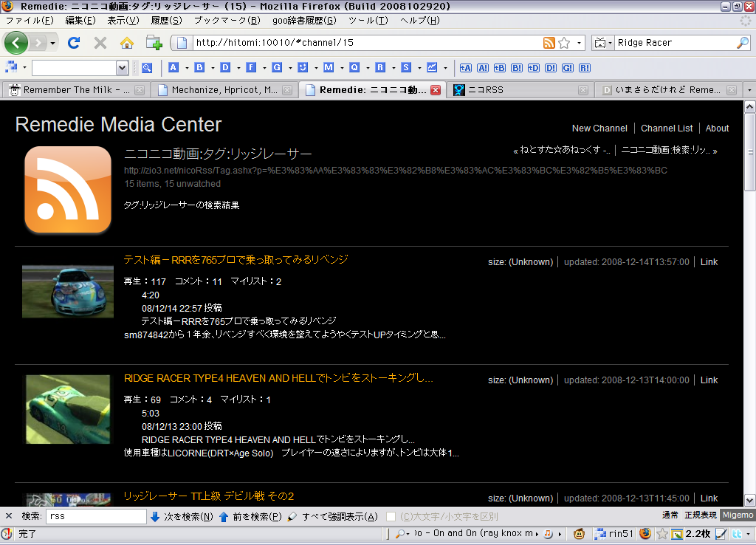The width and height of the screenshot is (756, 545).
Task: Toggle the 通常 find mode
Action: (670, 515)
